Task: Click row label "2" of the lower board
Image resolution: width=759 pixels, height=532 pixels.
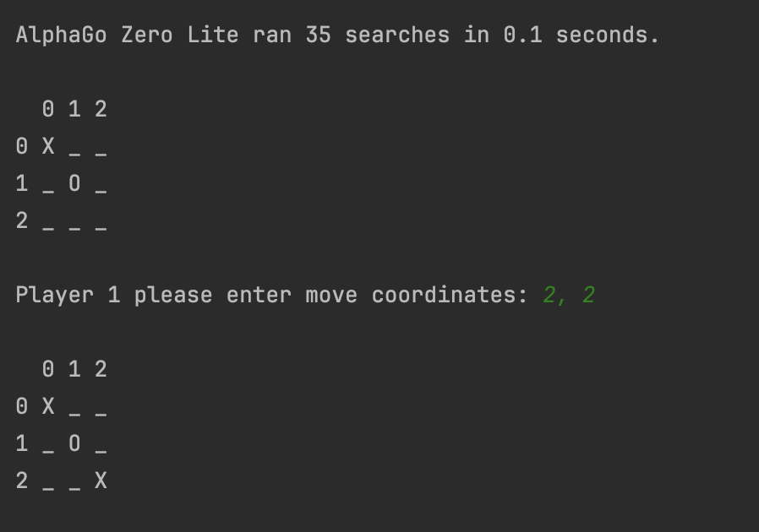Action: coord(22,480)
